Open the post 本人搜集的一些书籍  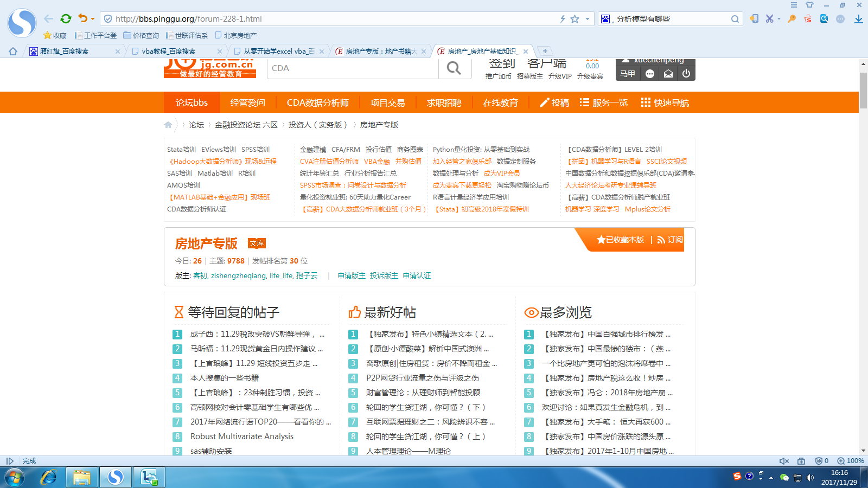coord(225,378)
